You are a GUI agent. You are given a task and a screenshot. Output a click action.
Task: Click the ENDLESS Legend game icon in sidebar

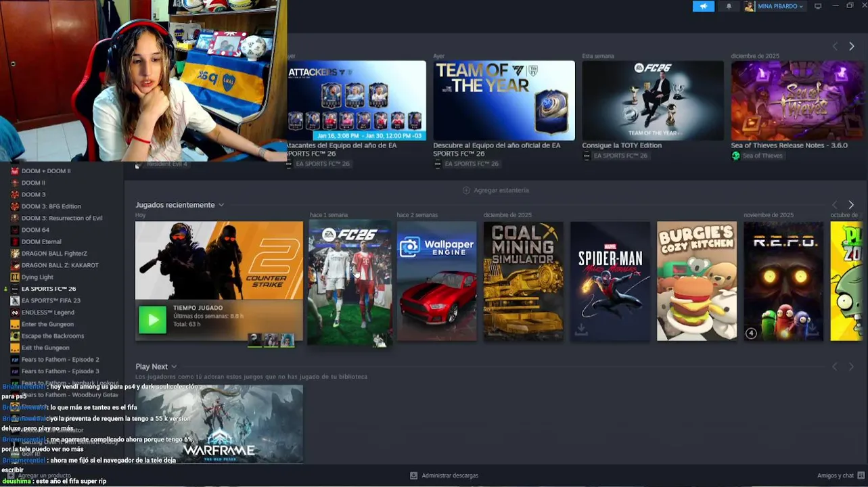coord(15,312)
